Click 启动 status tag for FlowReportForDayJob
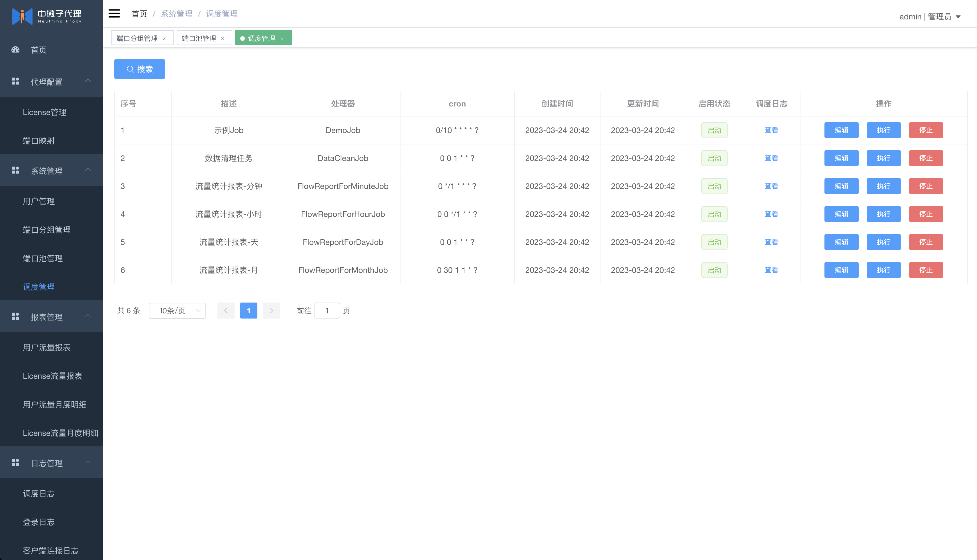 (x=714, y=242)
